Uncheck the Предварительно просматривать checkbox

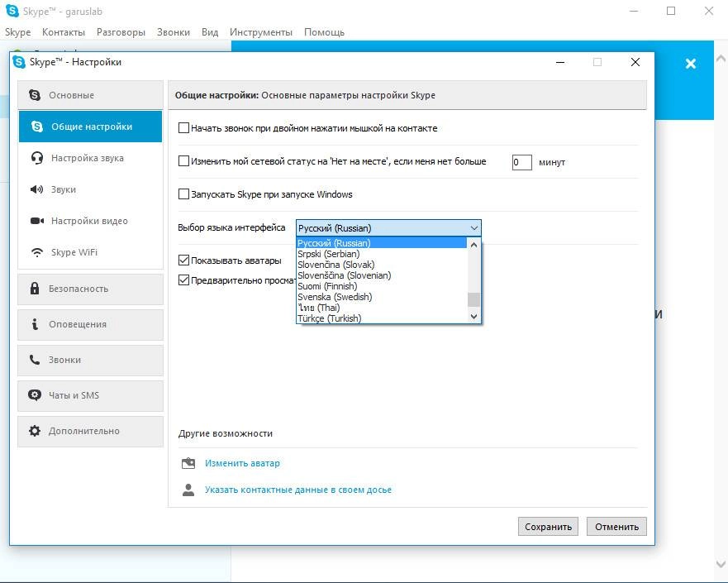coord(183,280)
